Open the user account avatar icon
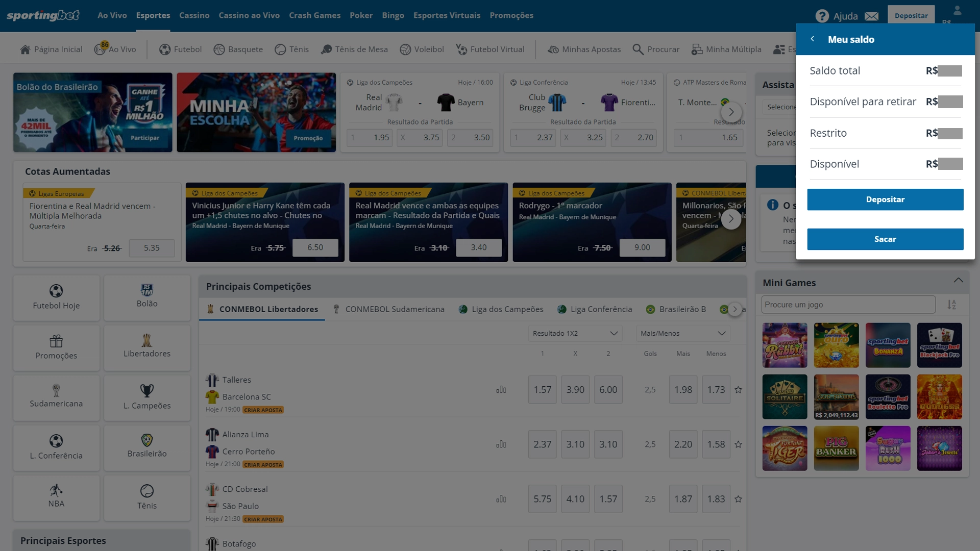The height and width of the screenshot is (551, 980). pos(957,10)
